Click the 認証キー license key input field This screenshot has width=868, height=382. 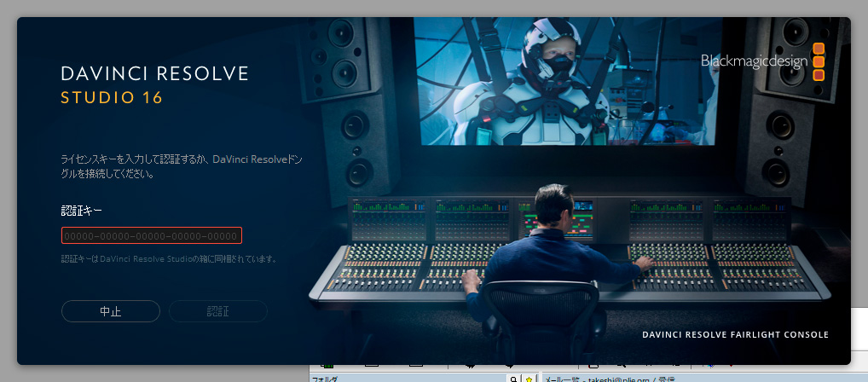[152, 236]
